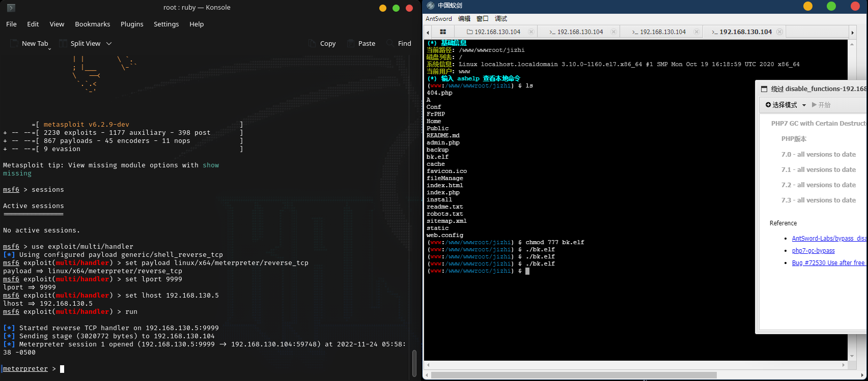Click the 'sitemap.xml' file name
This screenshot has width=868, height=381.
pos(446,221)
